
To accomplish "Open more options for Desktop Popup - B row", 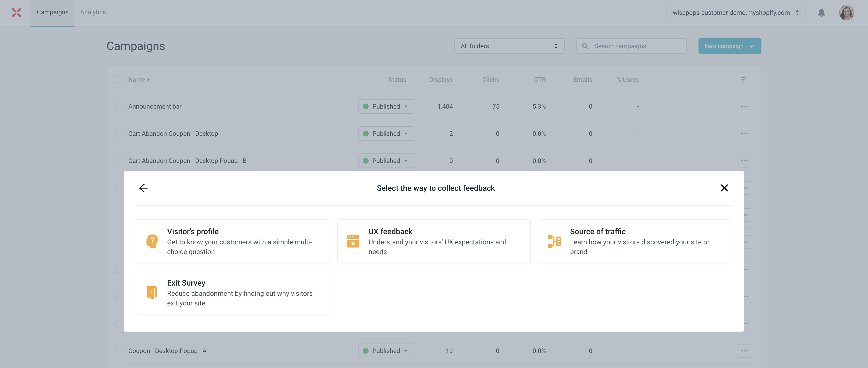I will pyautogui.click(x=744, y=161).
